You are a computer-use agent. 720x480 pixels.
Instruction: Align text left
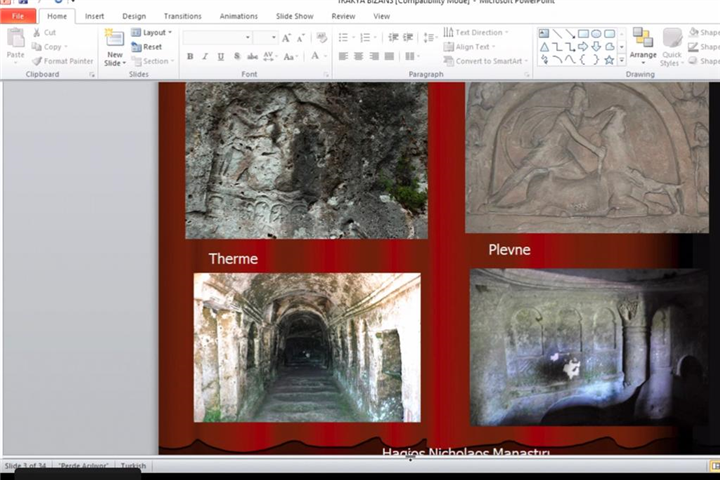coord(343,56)
